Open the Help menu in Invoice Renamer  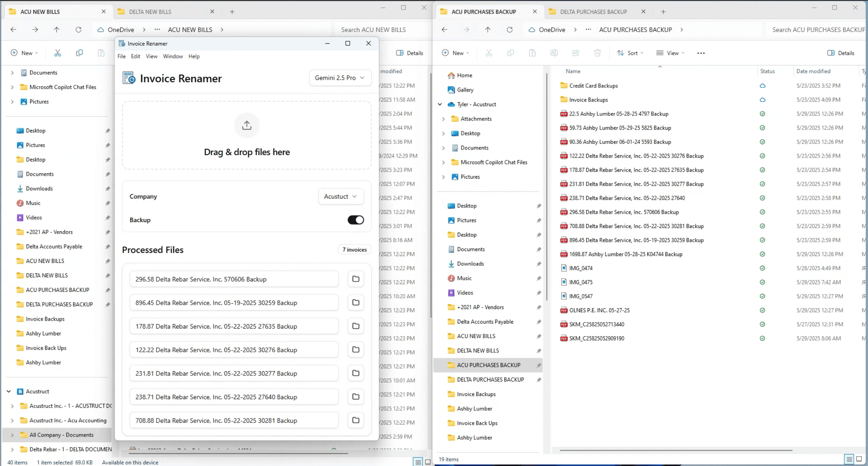[x=194, y=56]
